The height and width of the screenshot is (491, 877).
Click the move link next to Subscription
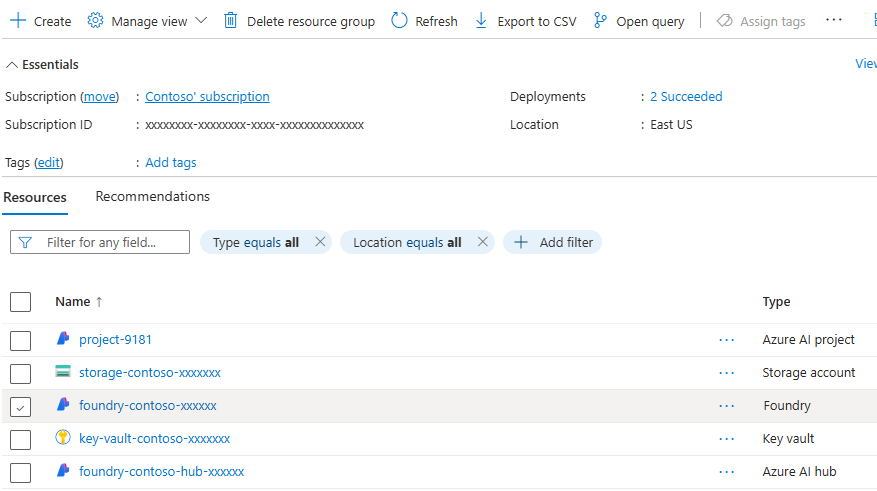coord(100,97)
